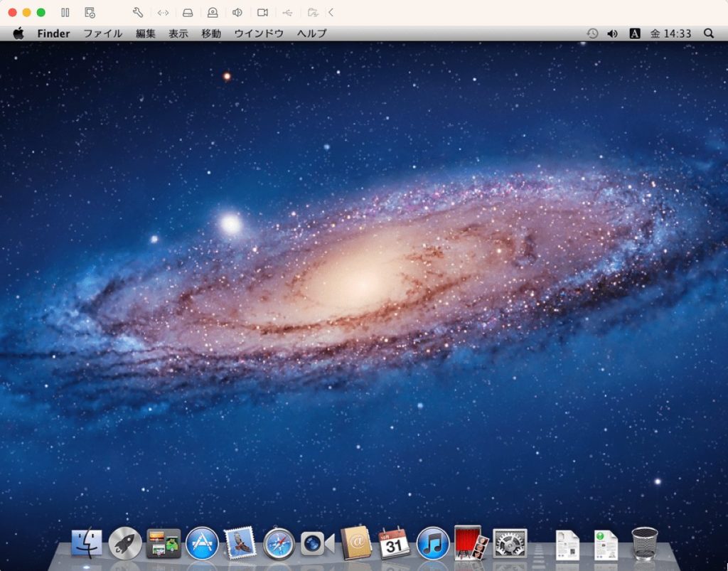Open Photo Booth in the Dock
The width and height of the screenshot is (728, 571).
click(x=471, y=543)
